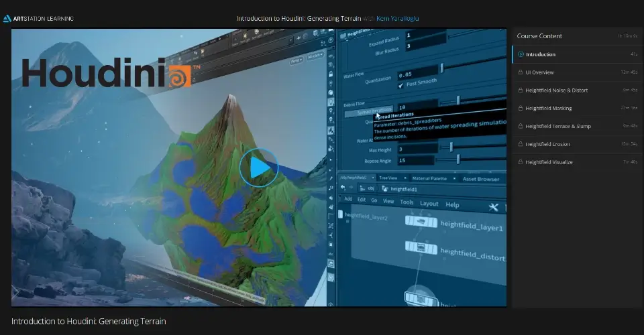Select the Introduction lesson
Image resolution: width=644 pixels, height=335 pixels.
point(578,54)
